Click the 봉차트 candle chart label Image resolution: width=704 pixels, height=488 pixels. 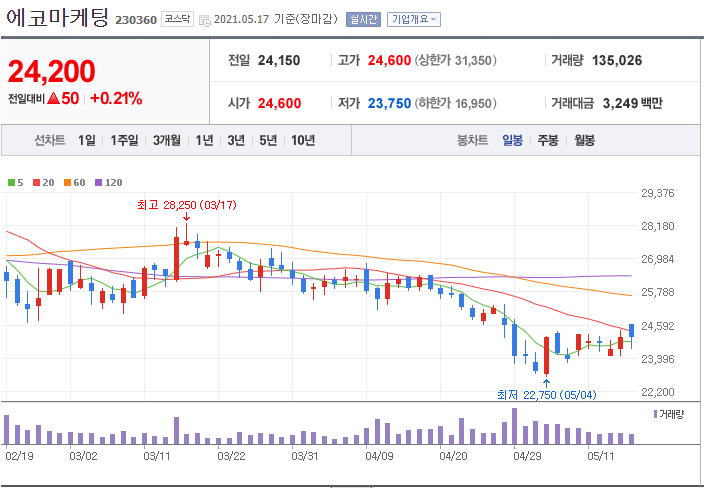[x=472, y=141]
